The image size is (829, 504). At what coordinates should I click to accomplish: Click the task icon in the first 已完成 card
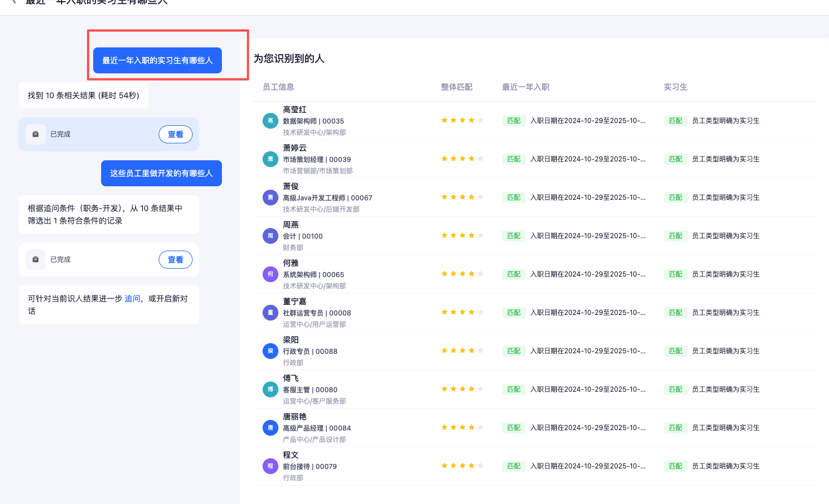click(36, 134)
